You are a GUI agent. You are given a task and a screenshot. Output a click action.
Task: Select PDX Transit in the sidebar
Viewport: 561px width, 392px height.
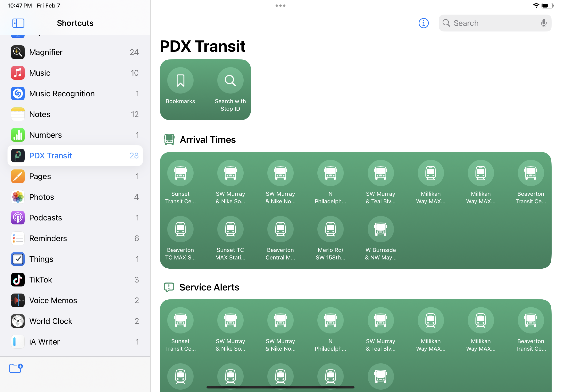click(x=75, y=155)
